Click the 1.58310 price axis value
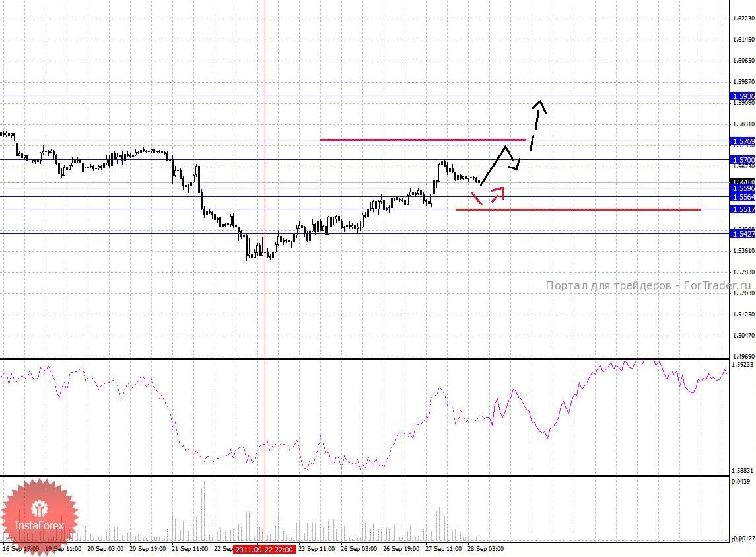Image resolution: width=756 pixels, height=557 pixels. 743,124
